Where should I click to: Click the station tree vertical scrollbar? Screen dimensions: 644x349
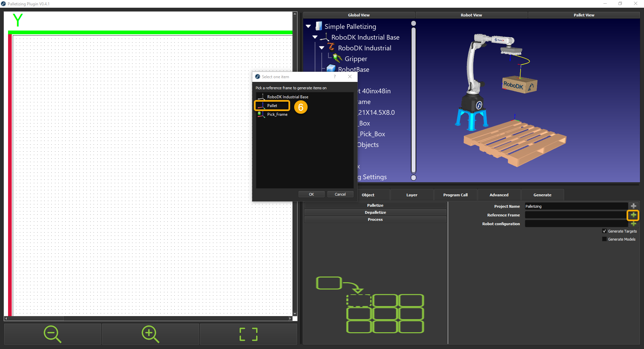(414, 101)
